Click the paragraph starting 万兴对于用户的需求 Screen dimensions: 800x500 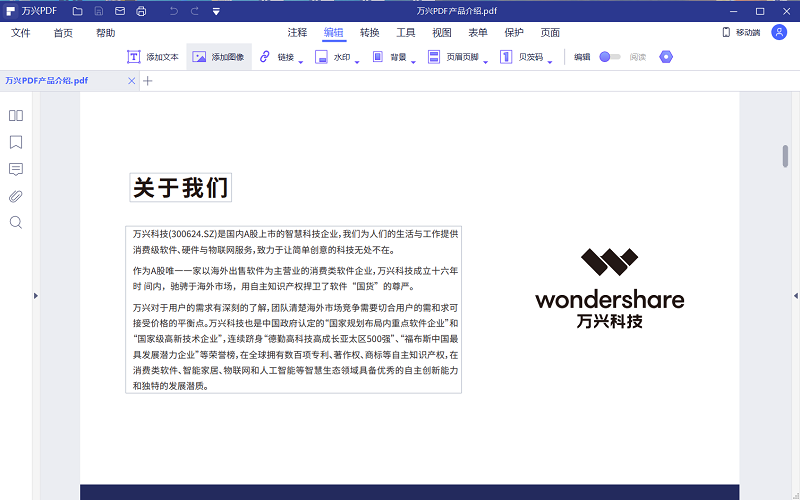pyautogui.click(x=295, y=347)
